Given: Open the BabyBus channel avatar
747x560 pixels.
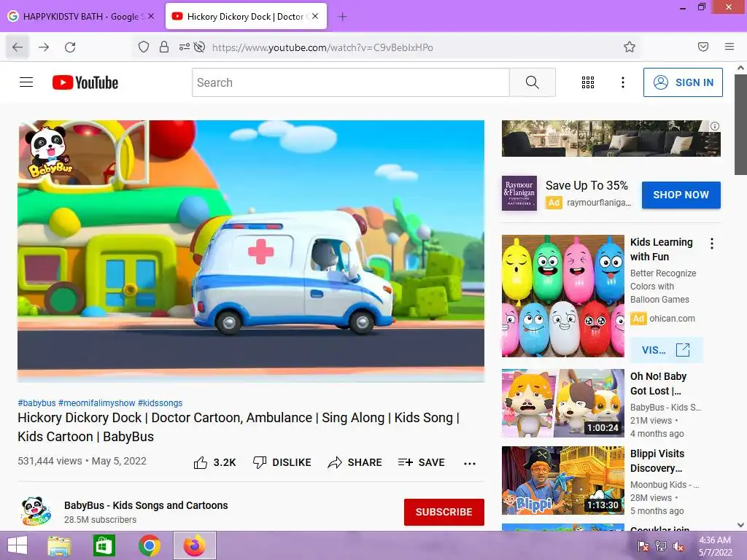Looking at the screenshot, I should (35, 511).
